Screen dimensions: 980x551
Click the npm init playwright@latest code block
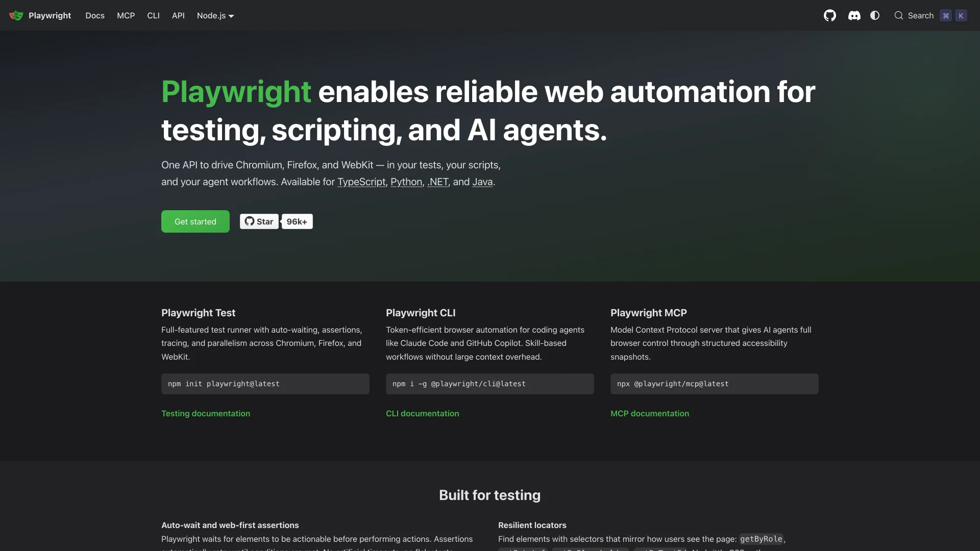265,384
